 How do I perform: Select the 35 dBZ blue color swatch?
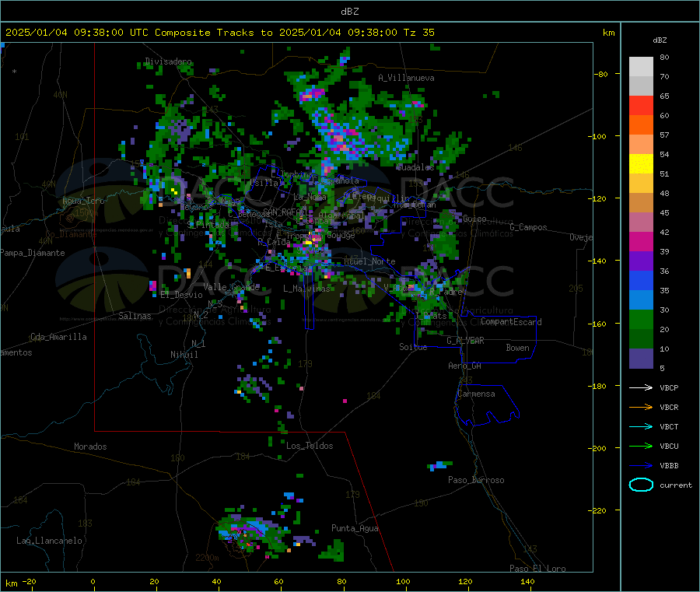coord(641,300)
